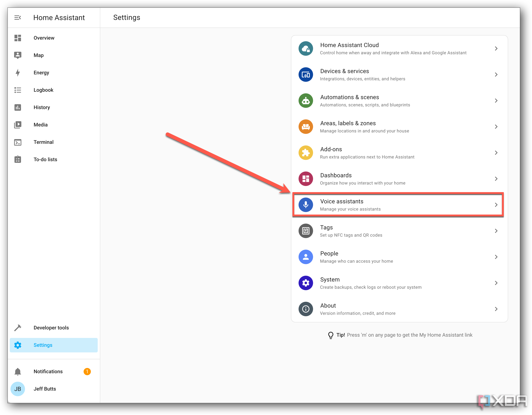Open Notifications panel label
The width and height of the screenshot is (532, 415).
tap(48, 372)
